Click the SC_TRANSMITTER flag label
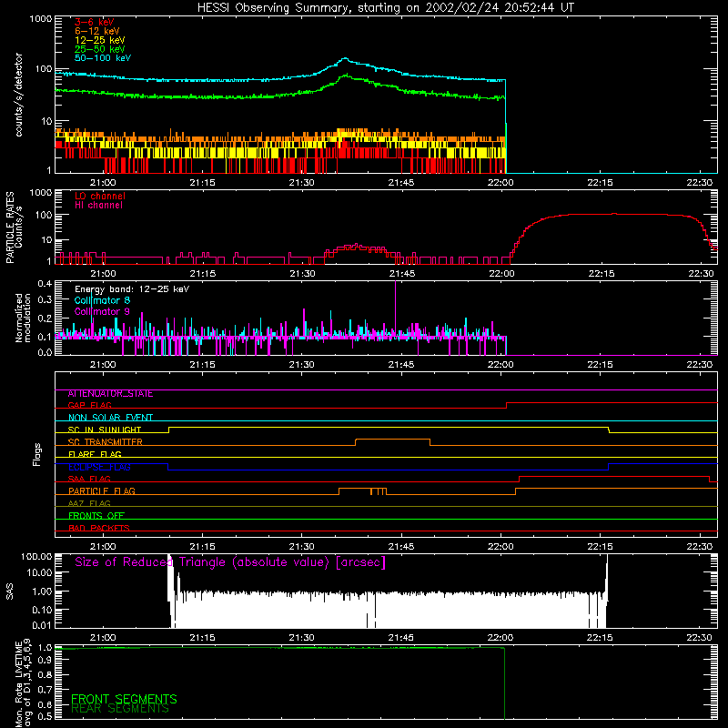The image size is (728, 728). [106, 441]
